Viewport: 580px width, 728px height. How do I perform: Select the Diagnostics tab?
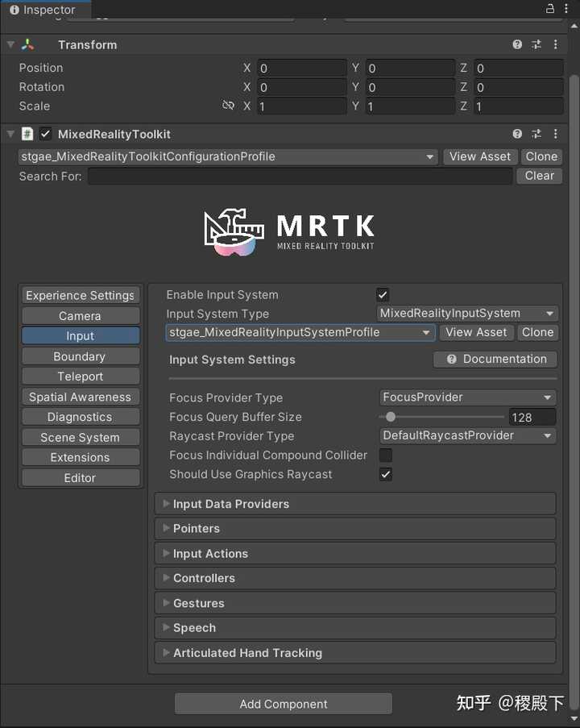[81, 417]
